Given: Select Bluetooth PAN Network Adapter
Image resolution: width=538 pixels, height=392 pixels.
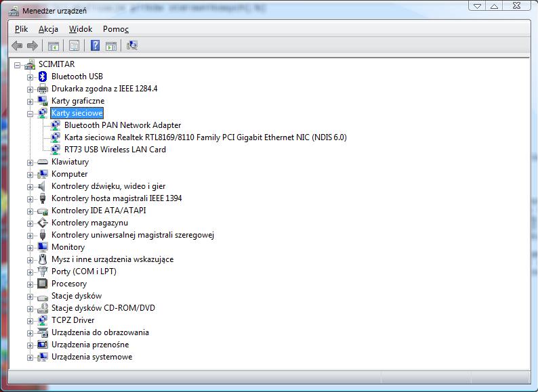Looking at the screenshot, I should tap(123, 125).
